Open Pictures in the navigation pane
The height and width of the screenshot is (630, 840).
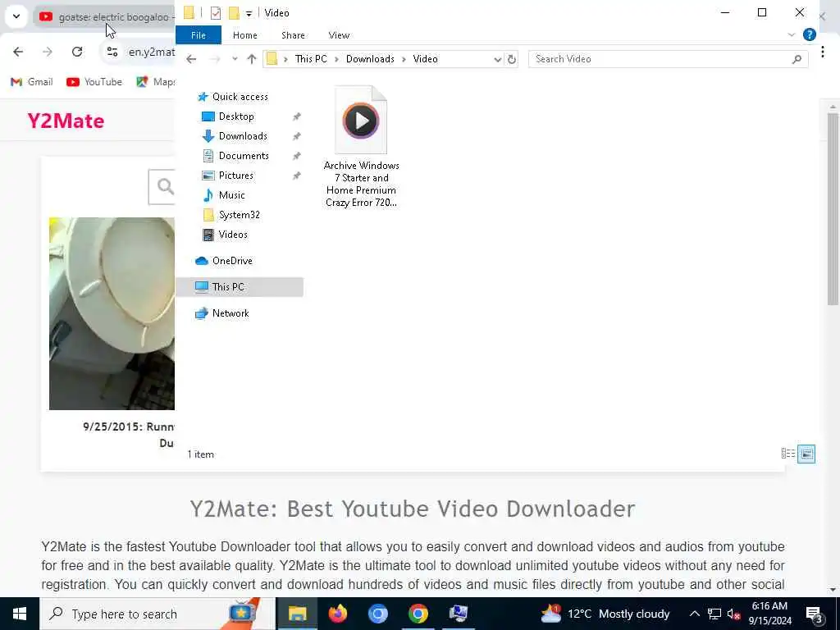235,176
